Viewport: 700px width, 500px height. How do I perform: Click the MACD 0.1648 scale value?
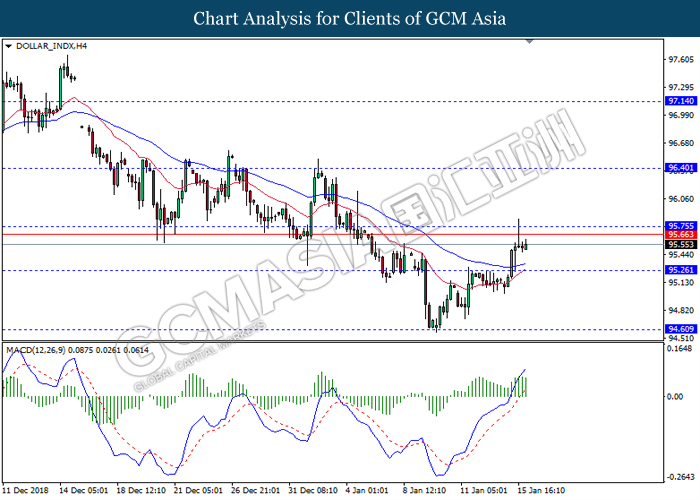click(679, 348)
